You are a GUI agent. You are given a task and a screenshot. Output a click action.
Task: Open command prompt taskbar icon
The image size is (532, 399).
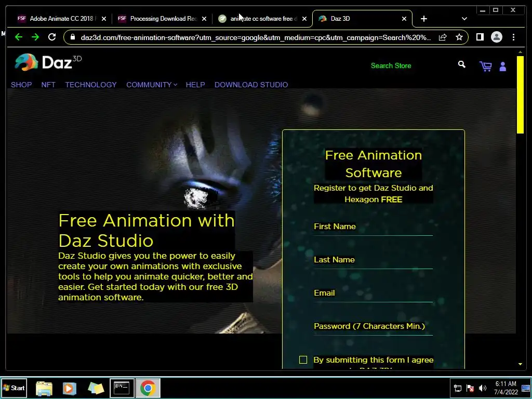pos(122,388)
